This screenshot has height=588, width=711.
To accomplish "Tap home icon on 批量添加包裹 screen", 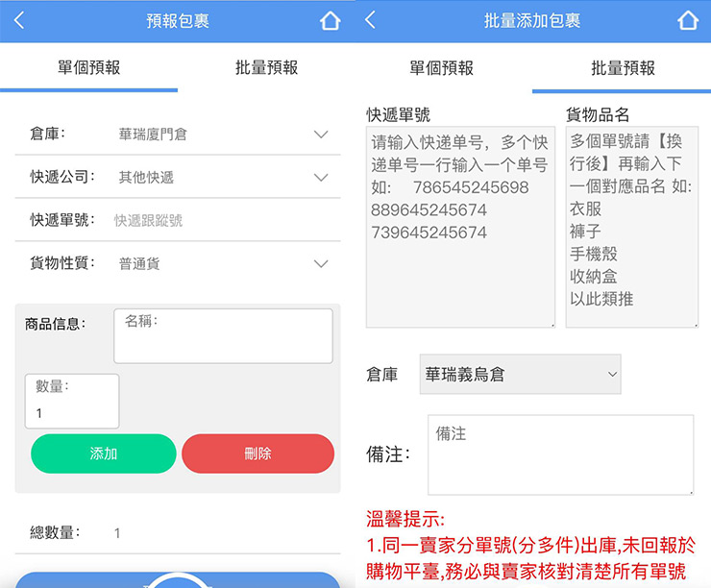I will 687,20.
